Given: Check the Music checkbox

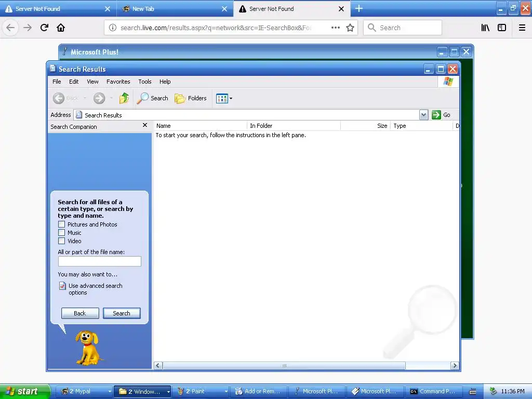Looking at the screenshot, I should click(x=61, y=233).
